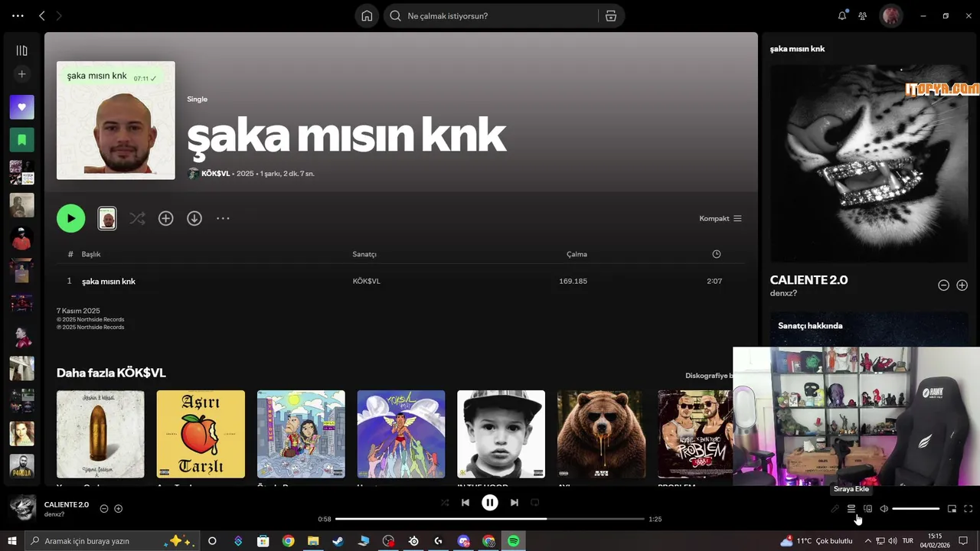Screen dimensions: 980x551
Task: Add the single to Your Library
Action: 165,218
